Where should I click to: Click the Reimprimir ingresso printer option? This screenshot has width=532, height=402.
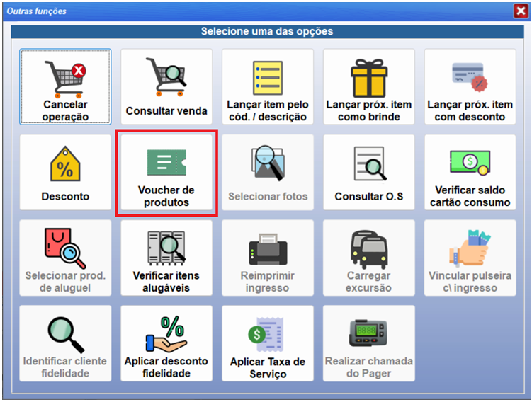(x=267, y=258)
